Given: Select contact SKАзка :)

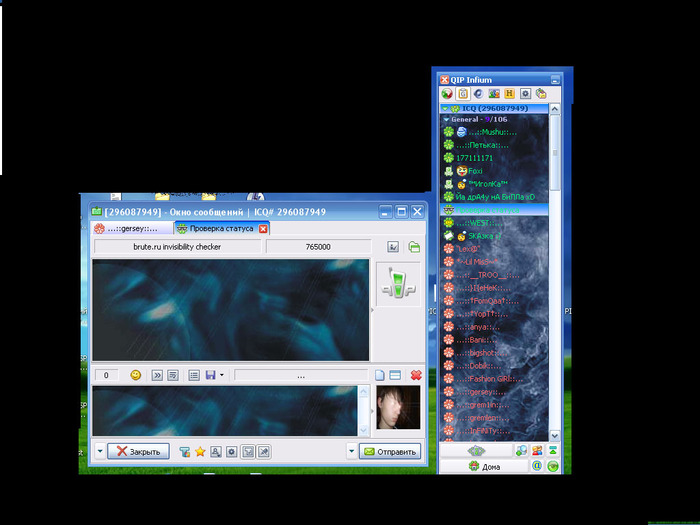Looking at the screenshot, I should [x=494, y=236].
